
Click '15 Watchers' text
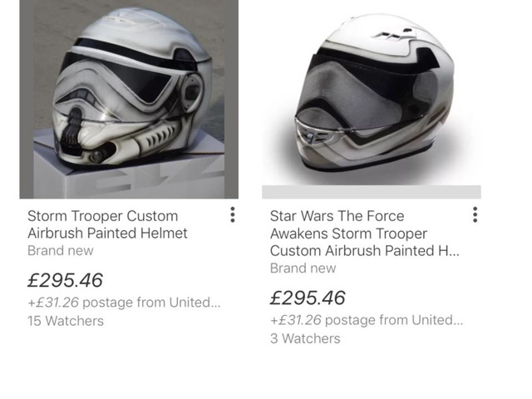pos(66,320)
